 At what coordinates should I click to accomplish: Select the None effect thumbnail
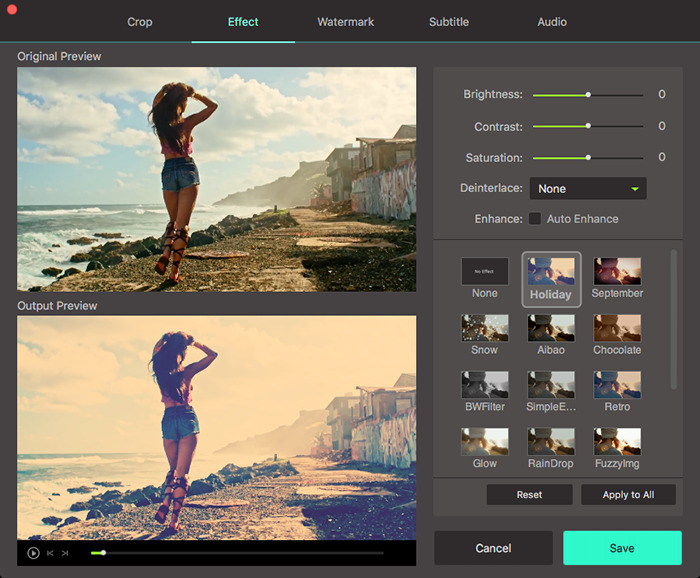click(485, 272)
